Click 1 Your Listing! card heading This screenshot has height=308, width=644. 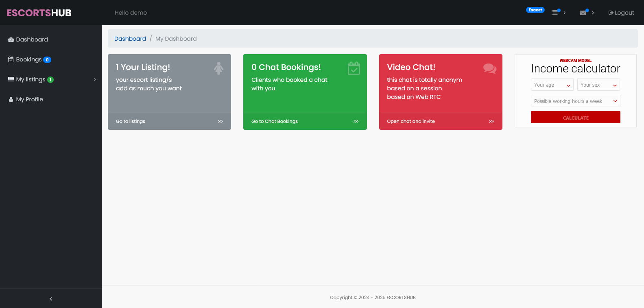click(143, 67)
